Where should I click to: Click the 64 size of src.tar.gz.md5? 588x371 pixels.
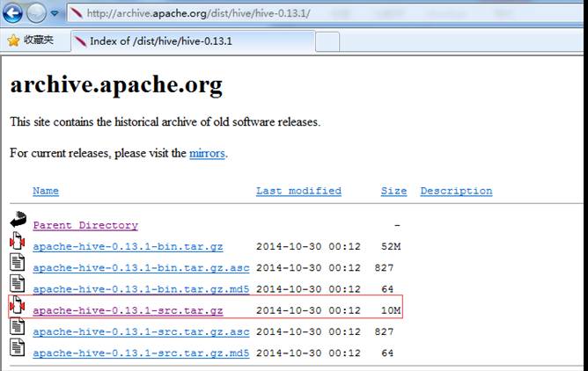(387, 353)
